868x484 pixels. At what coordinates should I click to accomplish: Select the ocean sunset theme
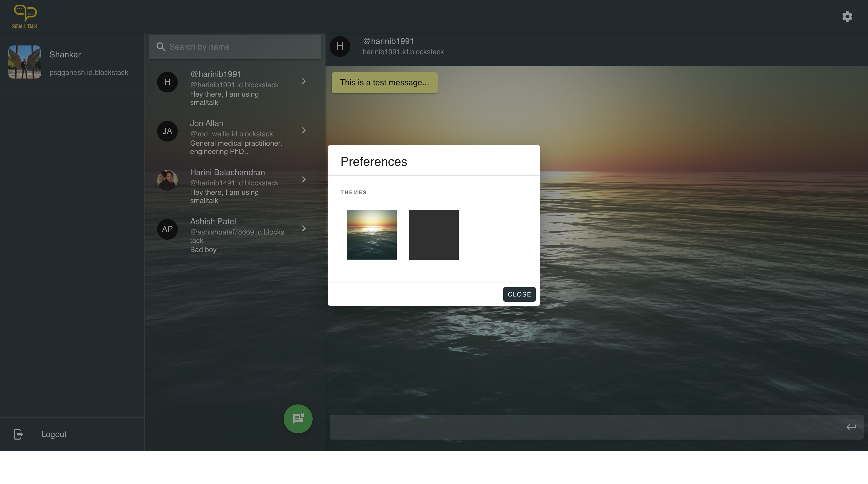pos(371,235)
